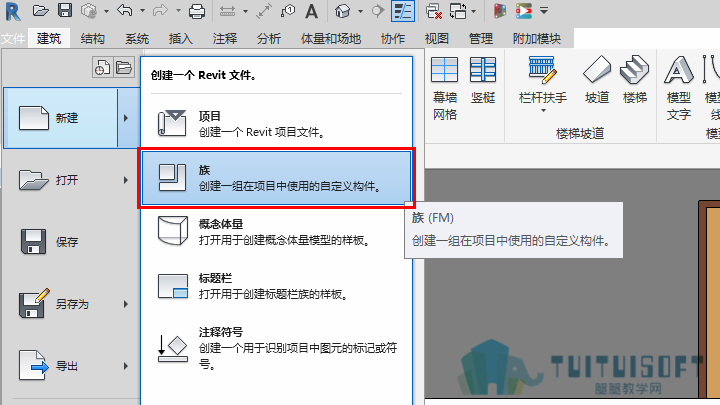Create a new 族 family file
The height and width of the screenshot is (405, 720).
point(276,178)
